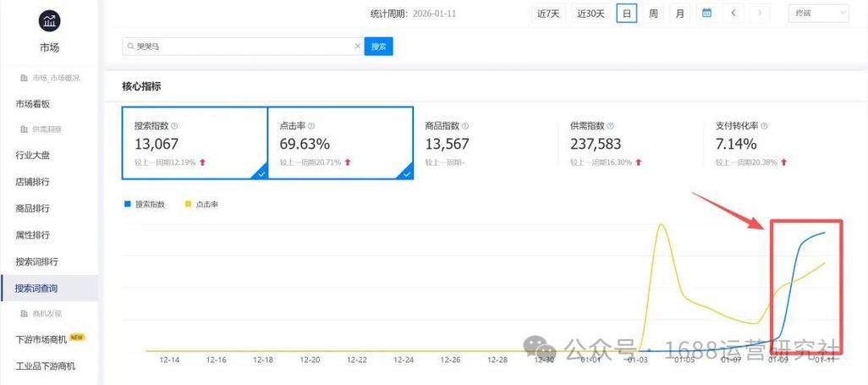Clear the search box with the X icon
The height and width of the screenshot is (385, 868).
point(357,47)
